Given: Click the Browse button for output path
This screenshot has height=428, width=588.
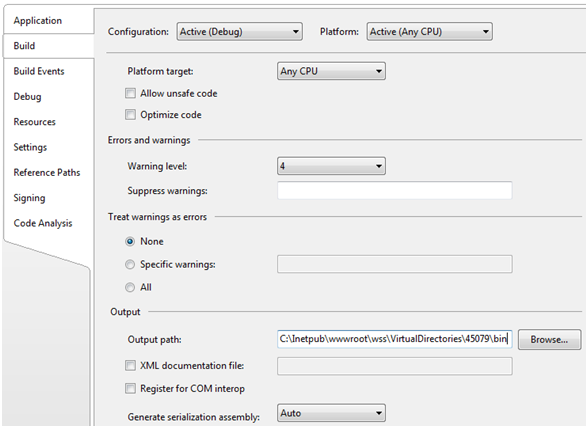Looking at the screenshot, I should 549,340.
